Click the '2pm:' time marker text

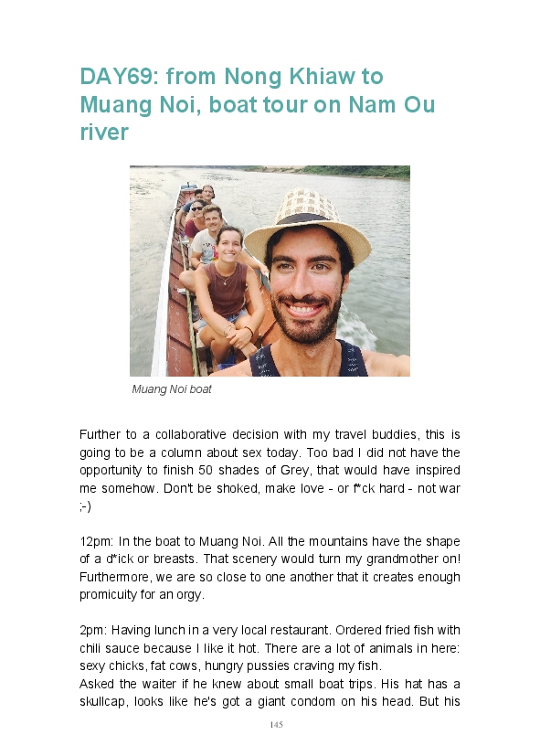click(x=94, y=630)
